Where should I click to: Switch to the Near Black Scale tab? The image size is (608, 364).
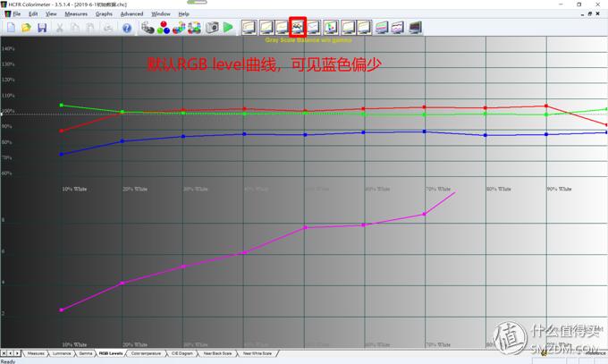(217, 353)
